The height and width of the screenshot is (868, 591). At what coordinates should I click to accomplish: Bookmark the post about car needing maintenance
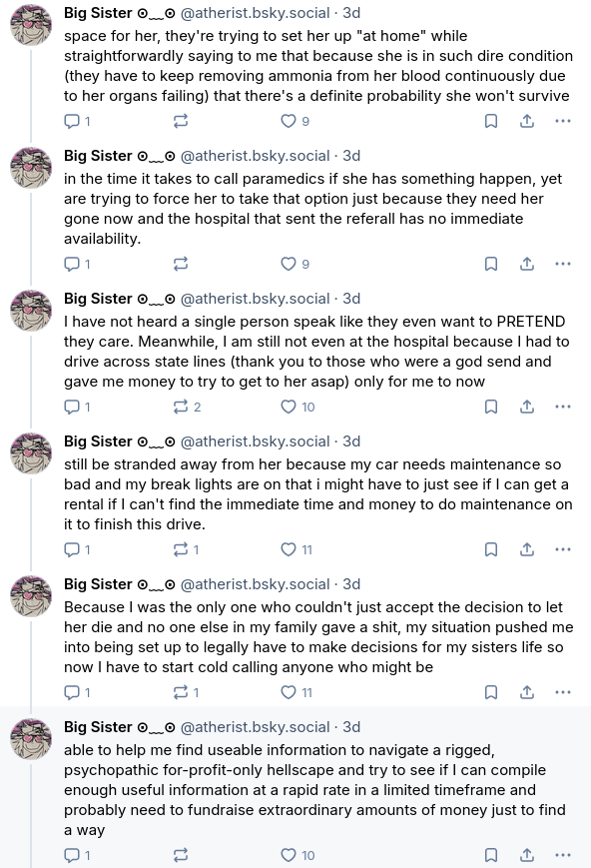491,549
